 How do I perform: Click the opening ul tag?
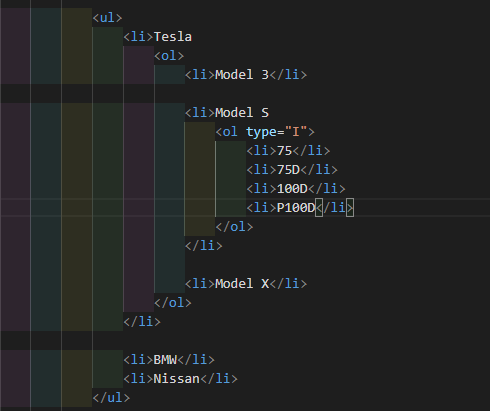point(107,18)
